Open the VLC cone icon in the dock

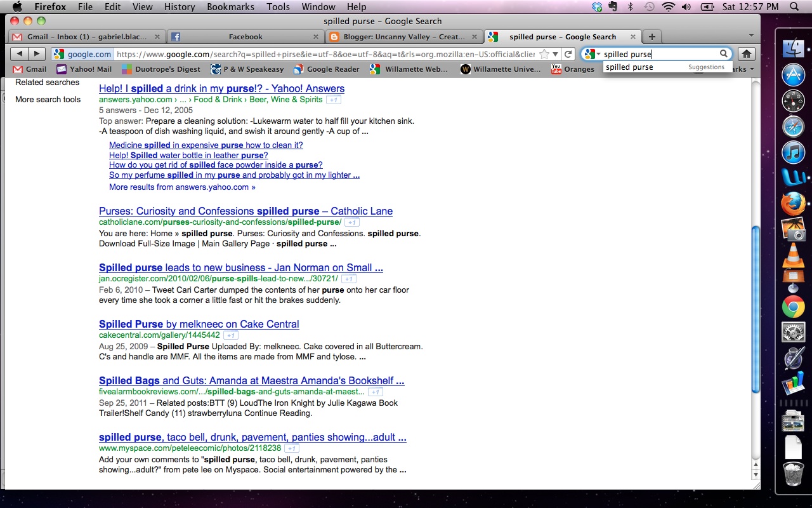tap(793, 254)
